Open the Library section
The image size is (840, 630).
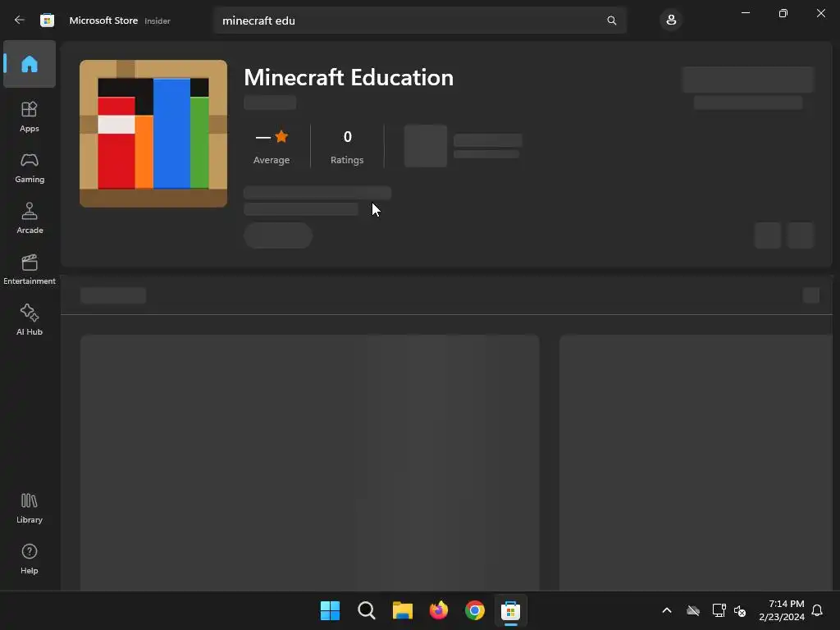tap(30, 509)
